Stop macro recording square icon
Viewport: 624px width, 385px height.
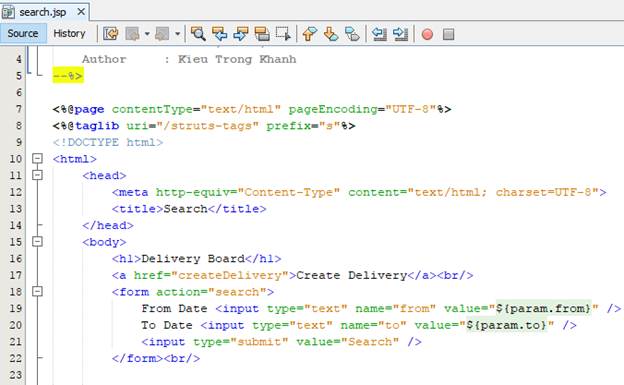point(448,34)
